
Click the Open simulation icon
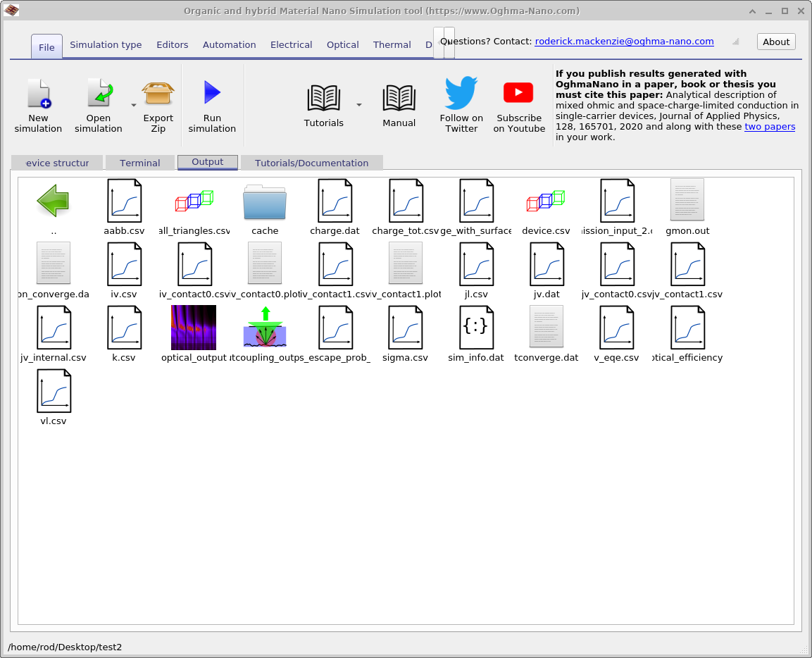click(x=99, y=94)
